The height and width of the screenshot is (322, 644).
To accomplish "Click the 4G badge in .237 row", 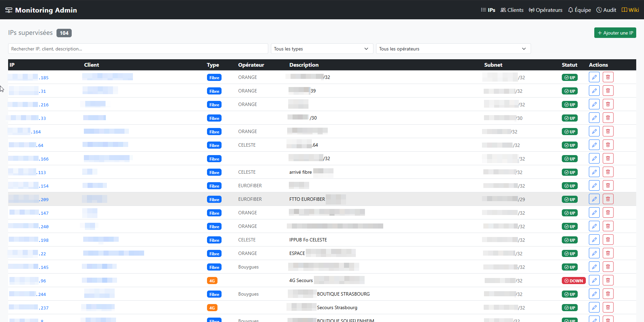I will (212, 308).
